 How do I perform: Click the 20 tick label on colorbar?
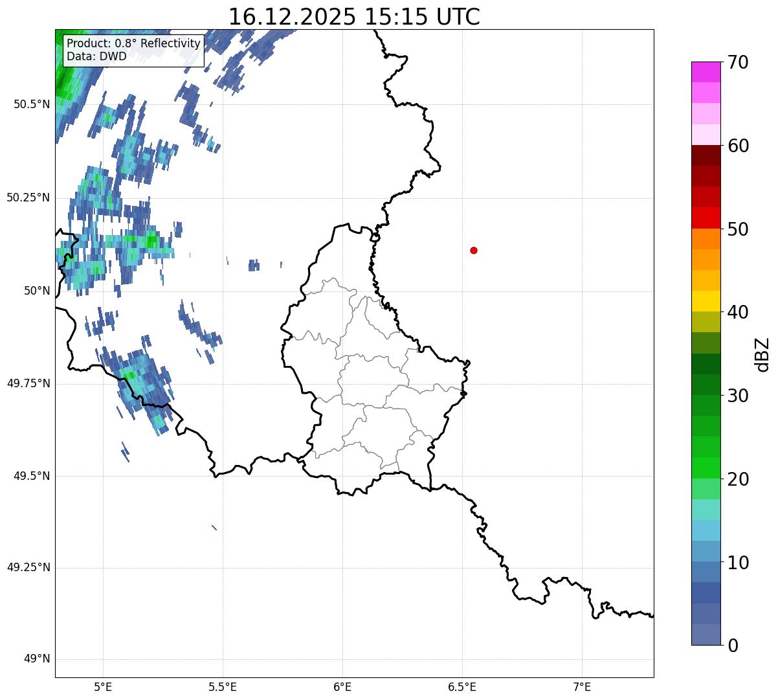point(738,479)
